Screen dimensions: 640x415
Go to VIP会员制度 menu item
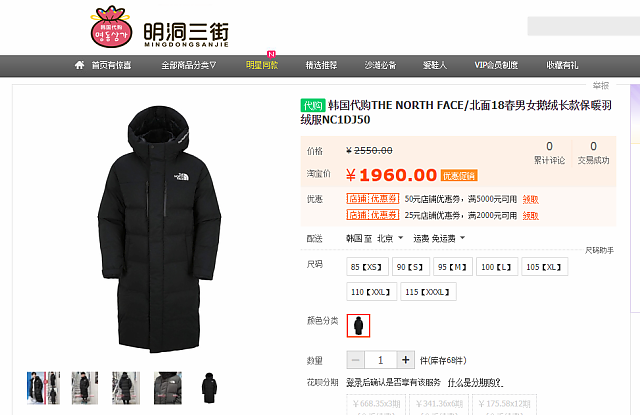click(x=496, y=65)
